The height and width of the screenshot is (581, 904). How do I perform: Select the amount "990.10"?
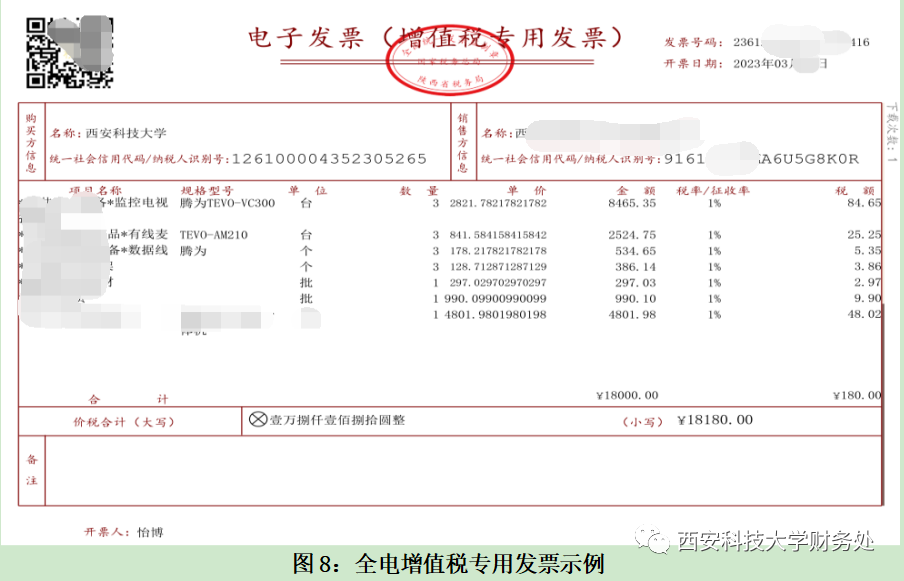[x=635, y=299]
